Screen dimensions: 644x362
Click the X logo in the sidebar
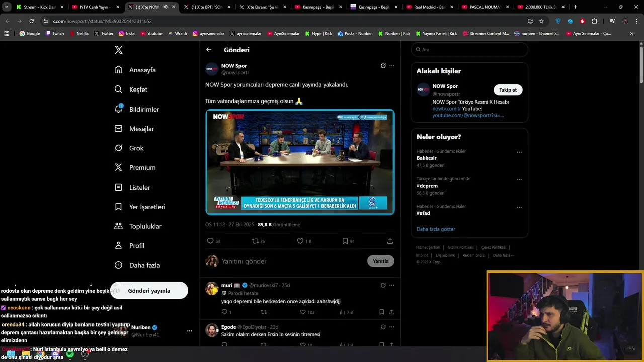coord(119,50)
